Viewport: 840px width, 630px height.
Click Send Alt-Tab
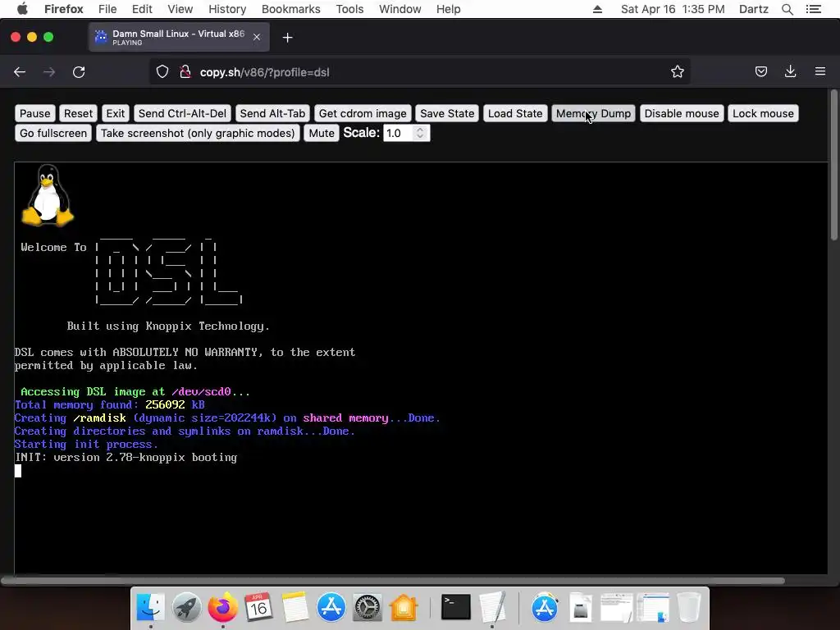pos(272,113)
